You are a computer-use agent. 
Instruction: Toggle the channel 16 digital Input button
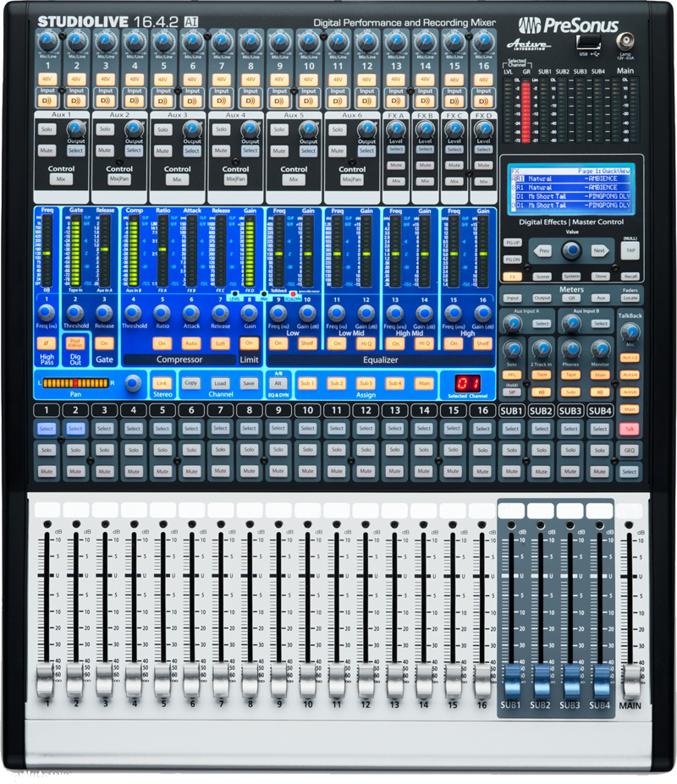pos(483,101)
